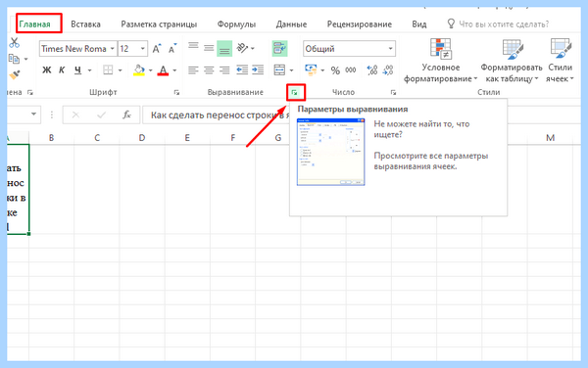
Task: Increase font size with large A
Action: (157, 49)
